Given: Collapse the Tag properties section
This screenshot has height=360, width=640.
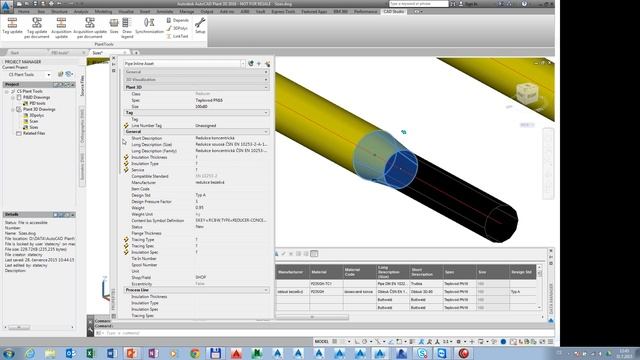Looking at the screenshot, I should tap(266, 113).
